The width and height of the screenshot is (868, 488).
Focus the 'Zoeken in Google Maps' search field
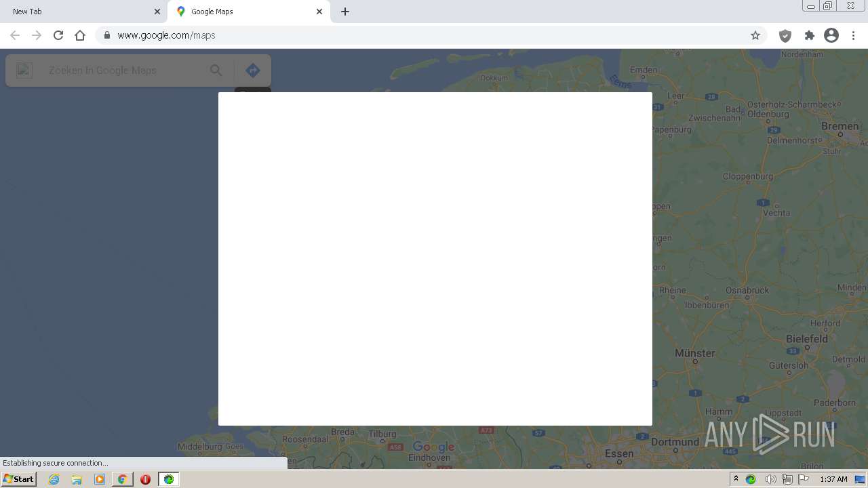point(122,70)
